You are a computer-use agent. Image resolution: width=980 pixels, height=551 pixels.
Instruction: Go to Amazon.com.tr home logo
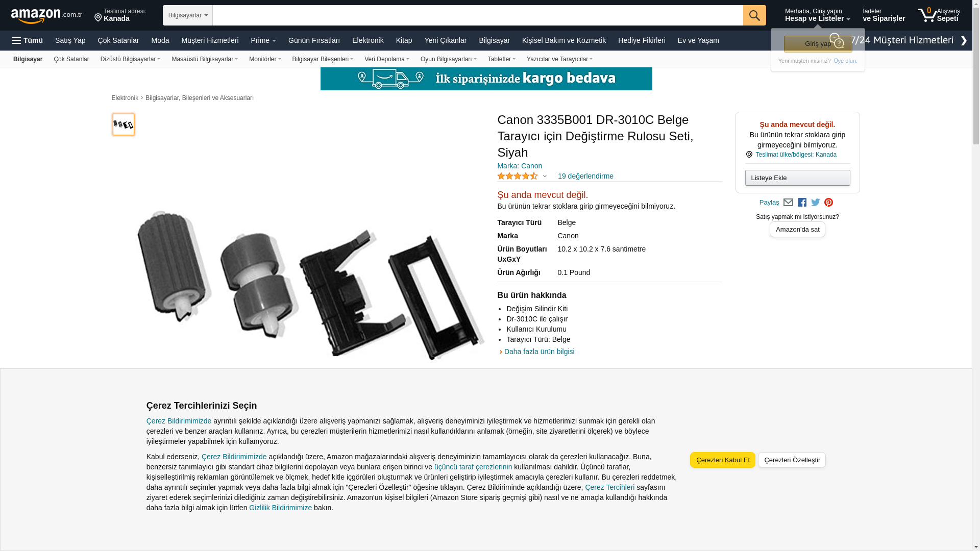pyautogui.click(x=46, y=16)
